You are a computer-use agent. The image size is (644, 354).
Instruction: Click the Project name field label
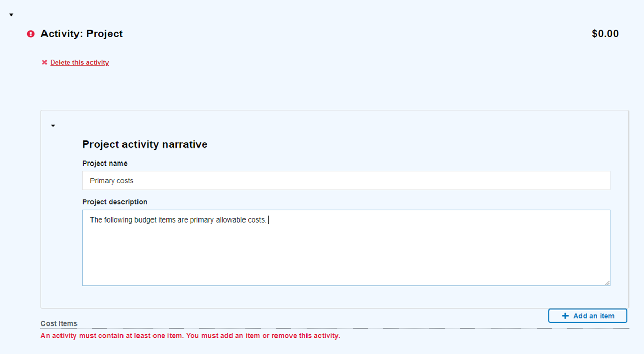pyautogui.click(x=105, y=163)
